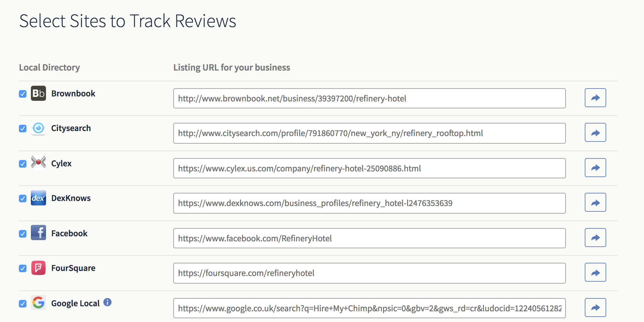Show the Google Local info tooltip icon
Image resolution: width=644 pixels, height=322 pixels.
[107, 302]
